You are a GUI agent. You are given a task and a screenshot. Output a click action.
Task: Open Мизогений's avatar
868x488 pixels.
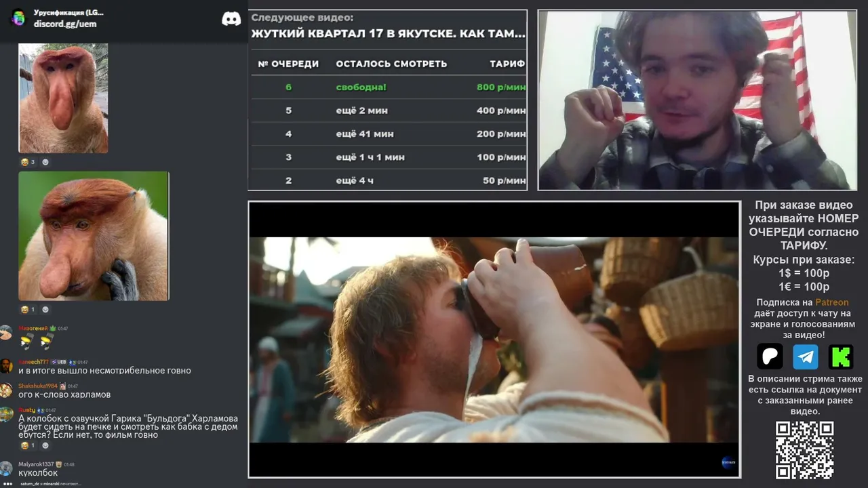6,332
